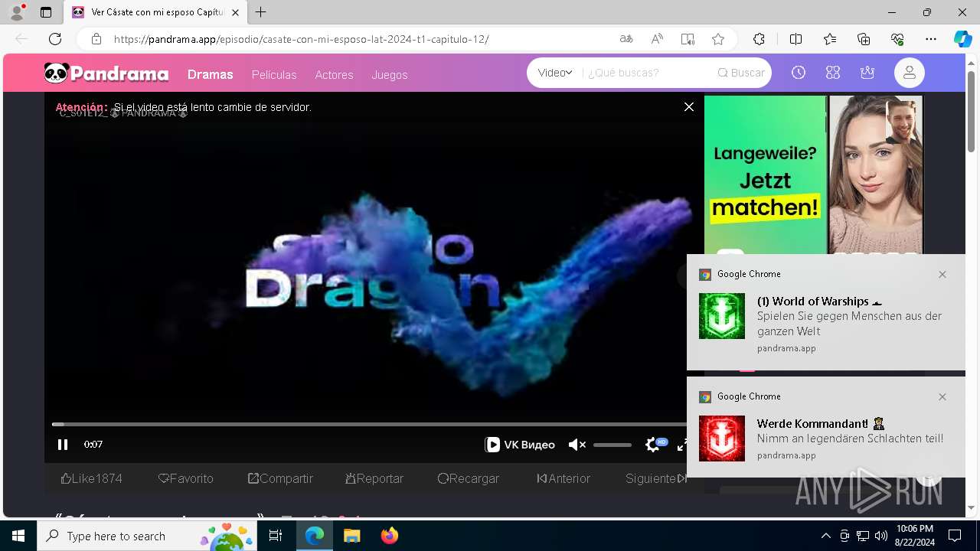This screenshot has height=551, width=980.
Task: Show hidden system tray icons
Action: [825, 536]
